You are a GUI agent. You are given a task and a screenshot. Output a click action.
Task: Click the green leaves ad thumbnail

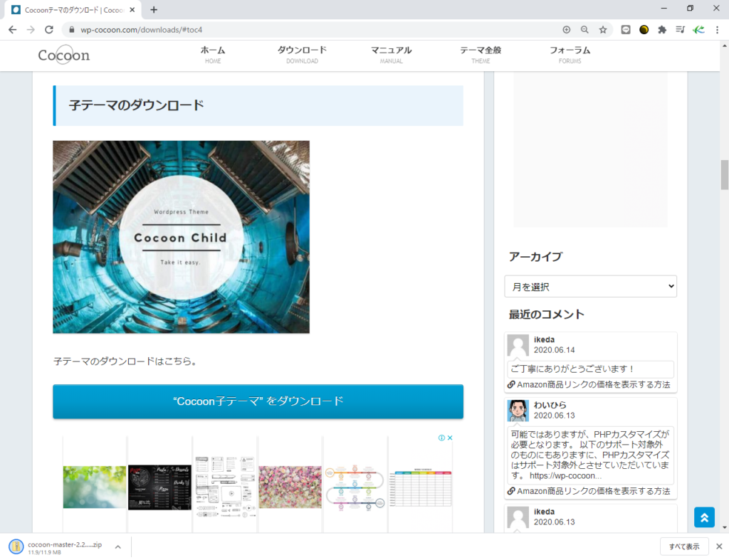pos(95,487)
